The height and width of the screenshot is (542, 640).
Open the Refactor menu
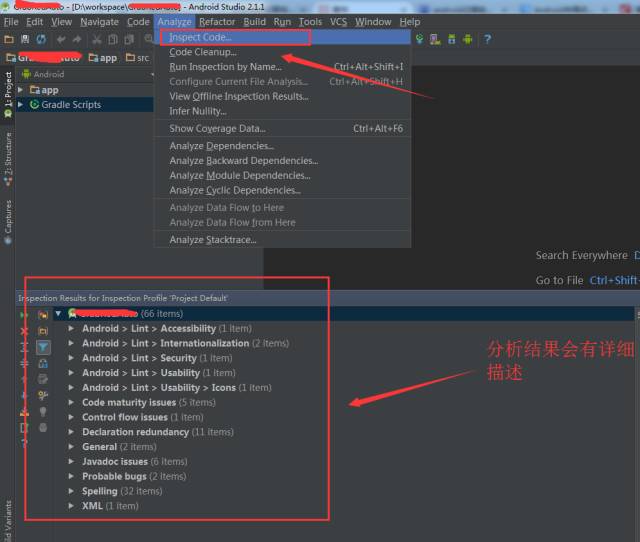point(217,22)
